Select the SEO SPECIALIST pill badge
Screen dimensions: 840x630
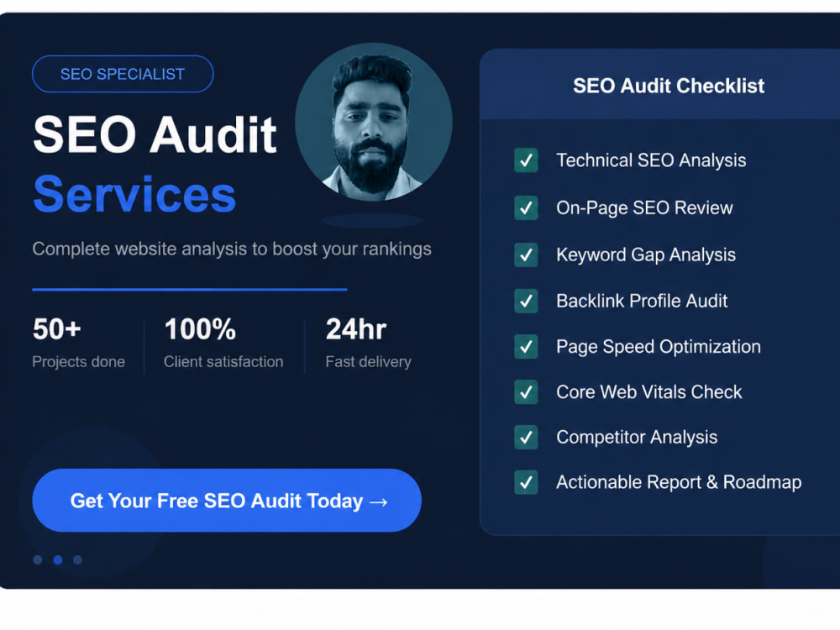[123, 74]
